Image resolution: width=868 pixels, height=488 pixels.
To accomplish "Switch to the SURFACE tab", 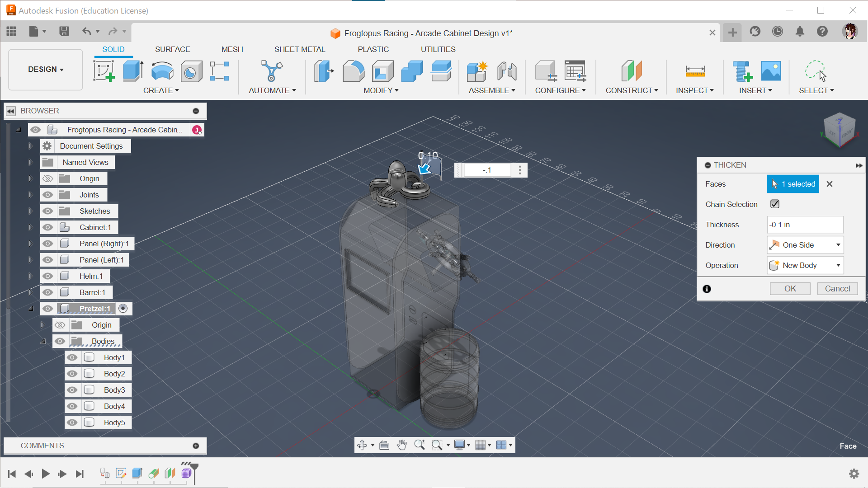I will pos(172,49).
